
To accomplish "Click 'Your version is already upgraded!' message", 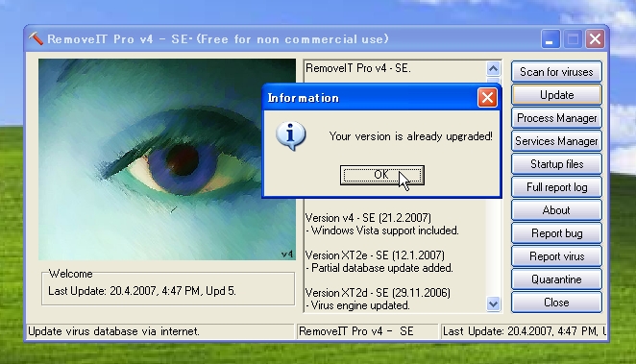I will point(411,136).
